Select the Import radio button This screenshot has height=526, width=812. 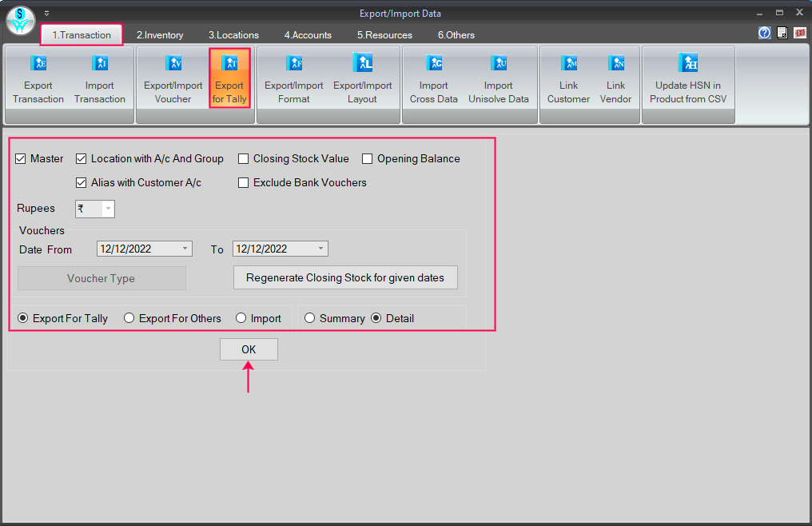pyautogui.click(x=241, y=318)
